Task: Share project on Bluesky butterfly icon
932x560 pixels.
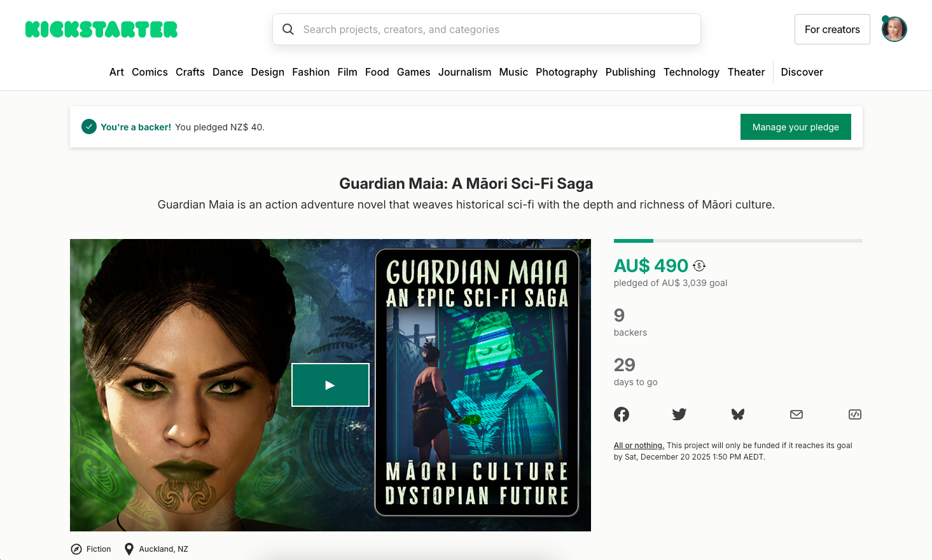Action: [x=738, y=414]
